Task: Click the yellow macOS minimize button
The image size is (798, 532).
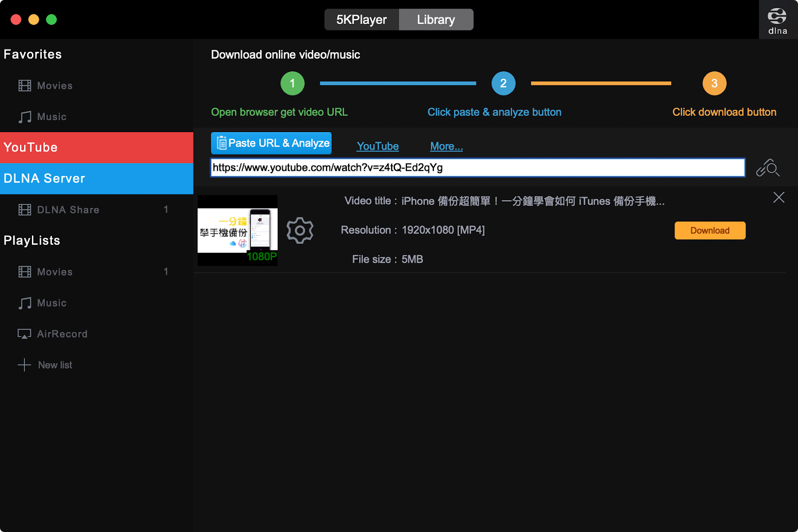Action: pos(34,19)
